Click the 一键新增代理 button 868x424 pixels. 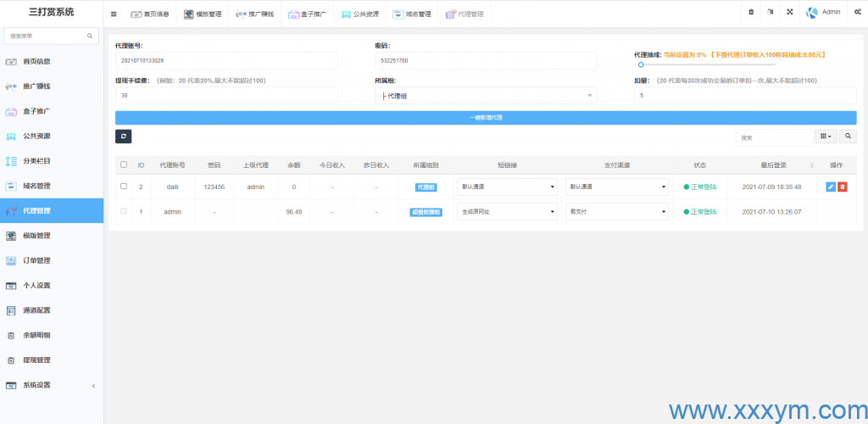[486, 117]
